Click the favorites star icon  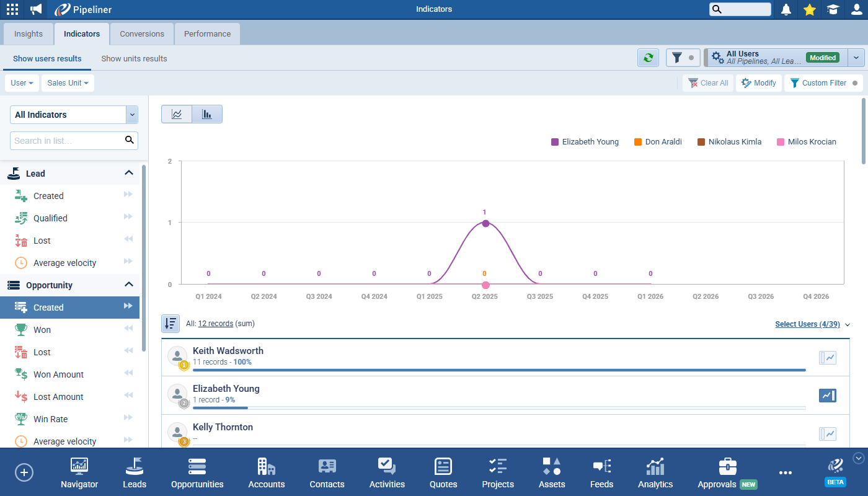pyautogui.click(x=810, y=9)
